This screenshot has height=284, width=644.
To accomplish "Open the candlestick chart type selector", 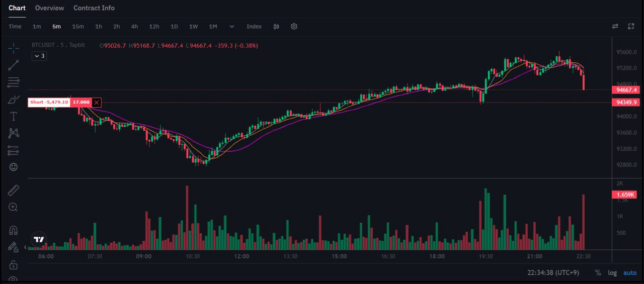I will 276,27.
